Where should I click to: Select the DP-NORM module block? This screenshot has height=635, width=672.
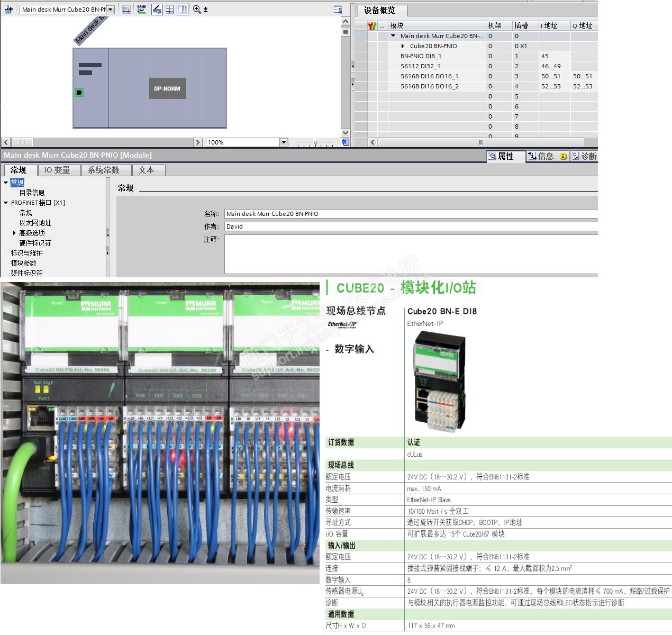[x=167, y=88]
